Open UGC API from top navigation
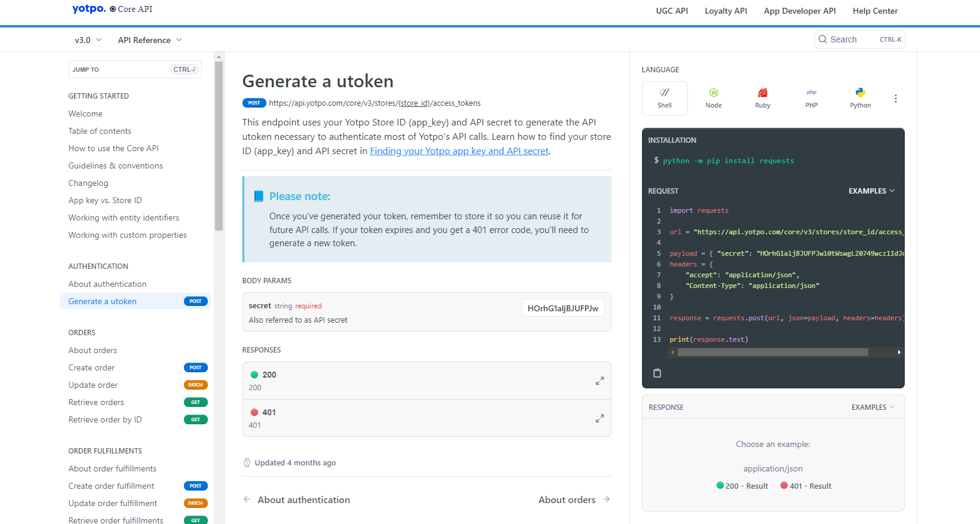Screen dimensions: 980x524 point(672,11)
